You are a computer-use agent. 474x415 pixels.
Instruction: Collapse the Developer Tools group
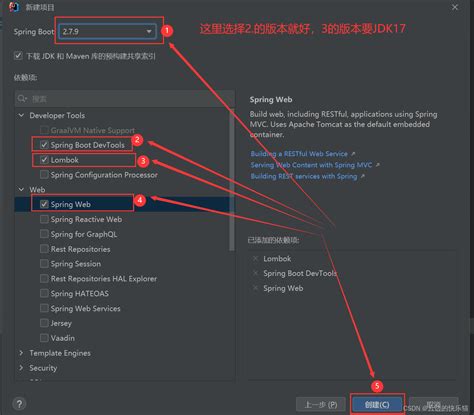point(21,115)
